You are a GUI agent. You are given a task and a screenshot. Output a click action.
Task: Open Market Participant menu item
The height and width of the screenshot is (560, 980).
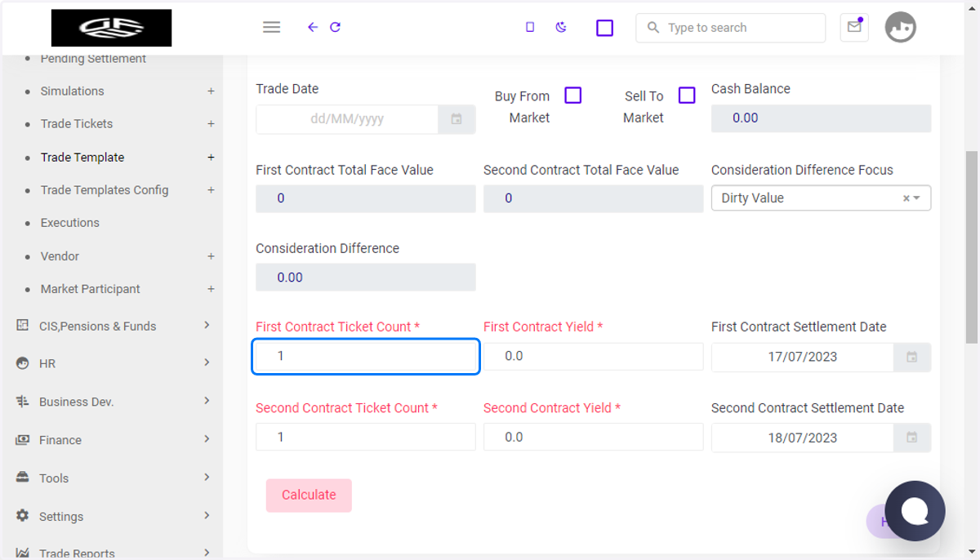point(91,289)
